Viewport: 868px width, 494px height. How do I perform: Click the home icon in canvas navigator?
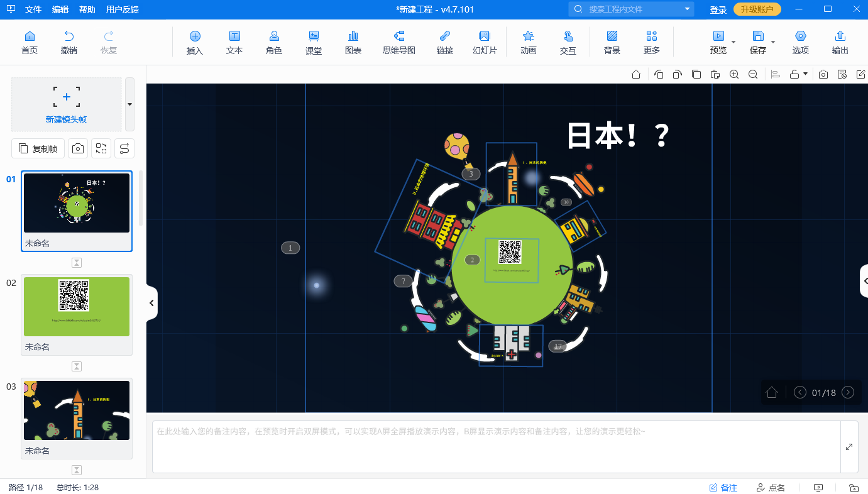tap(772, 392)
